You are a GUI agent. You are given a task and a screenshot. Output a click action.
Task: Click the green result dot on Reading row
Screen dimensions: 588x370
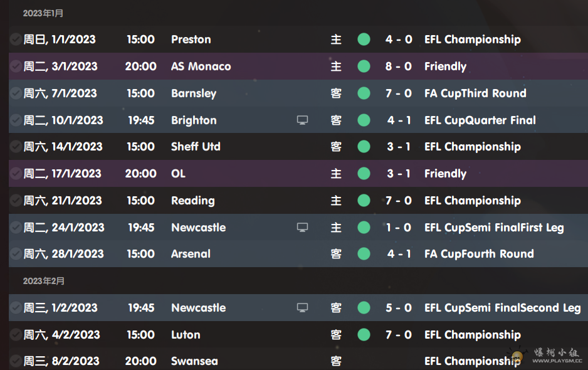364,201
